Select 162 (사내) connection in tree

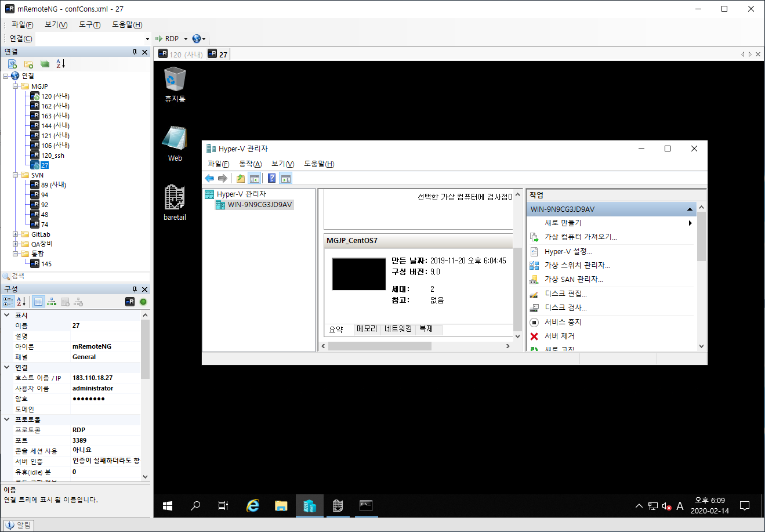[x=55, y=106]
